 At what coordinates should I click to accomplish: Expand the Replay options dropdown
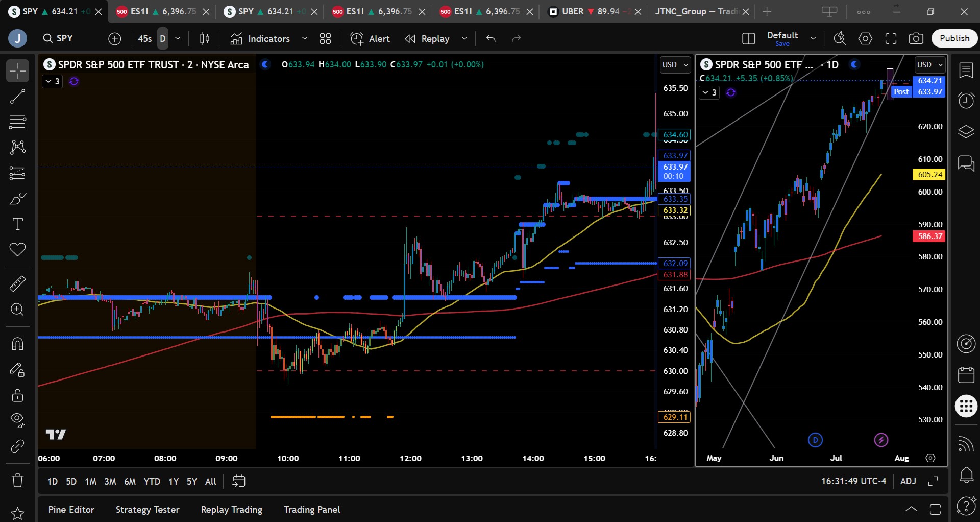tap(464, 38)
